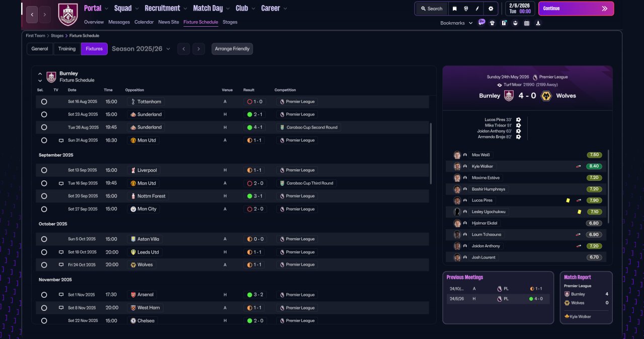Select the Sunderland 23 Aug fixture radio
This screenshot has width=644, height=339.
[44, 114]
